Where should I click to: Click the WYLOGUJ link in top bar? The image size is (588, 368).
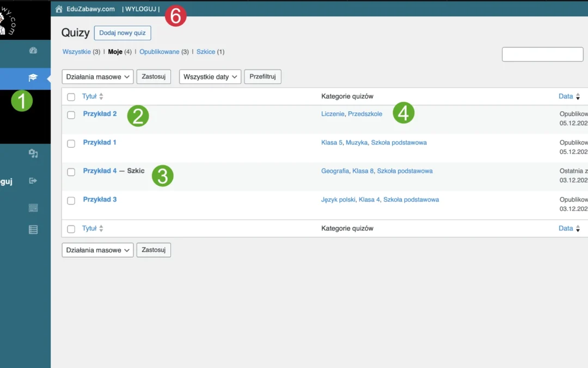[141, 9]
